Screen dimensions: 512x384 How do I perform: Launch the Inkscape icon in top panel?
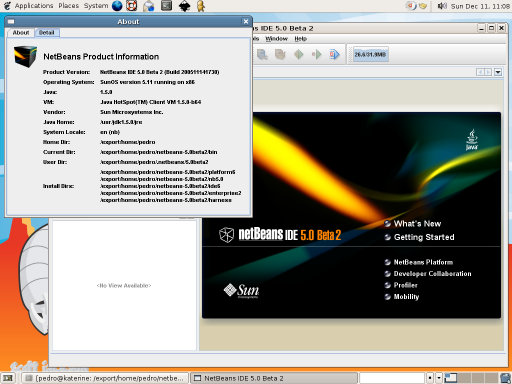coord(184,6)
